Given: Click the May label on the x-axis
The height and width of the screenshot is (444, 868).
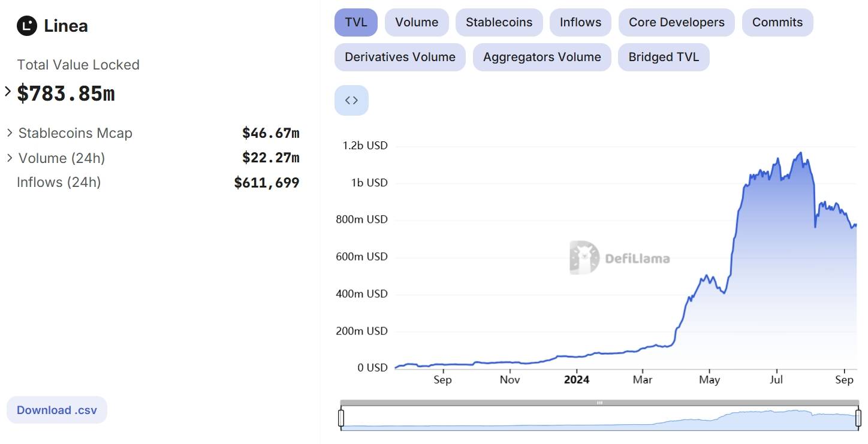Looking at the screenshot, I should [x=710, y=380].
